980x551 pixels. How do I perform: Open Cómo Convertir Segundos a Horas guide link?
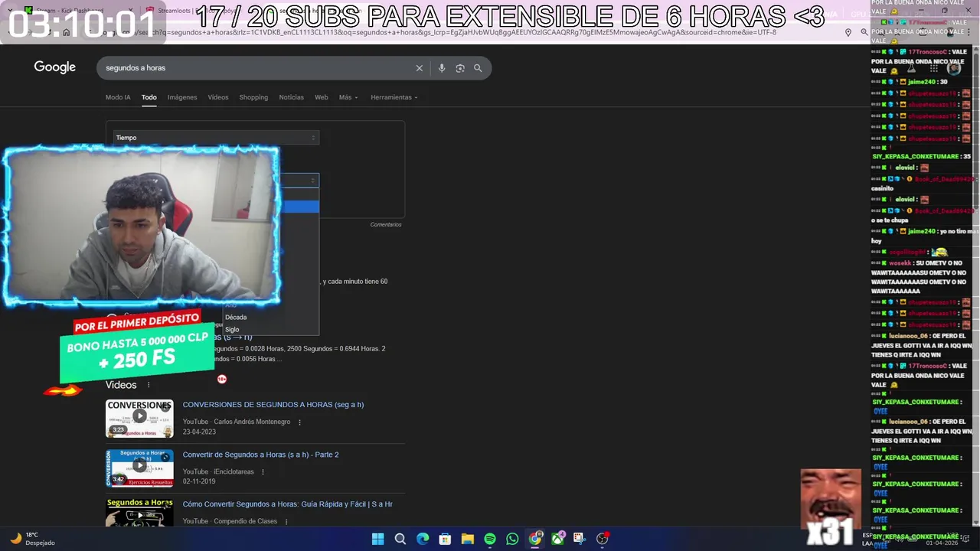[287, 504]
